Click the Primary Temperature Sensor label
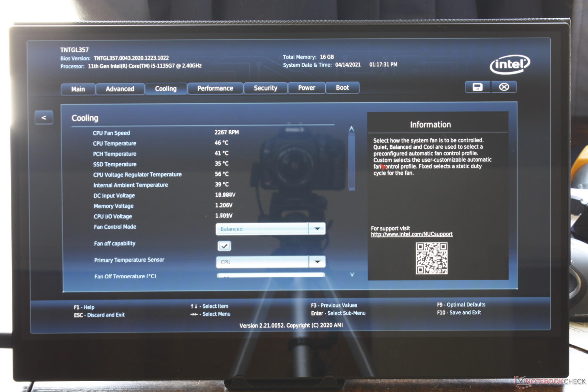Image resolution: width=588 pixels, height=392 pixels. tap(129, 260)
